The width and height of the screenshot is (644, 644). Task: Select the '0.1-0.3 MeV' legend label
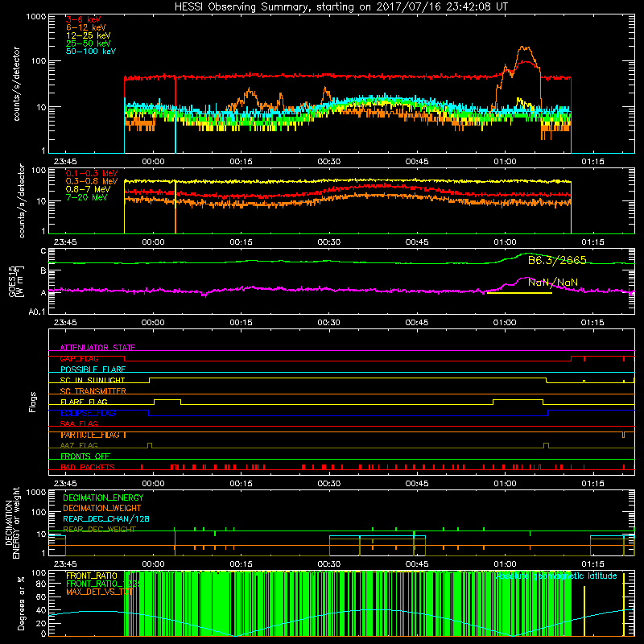[92, 173]
